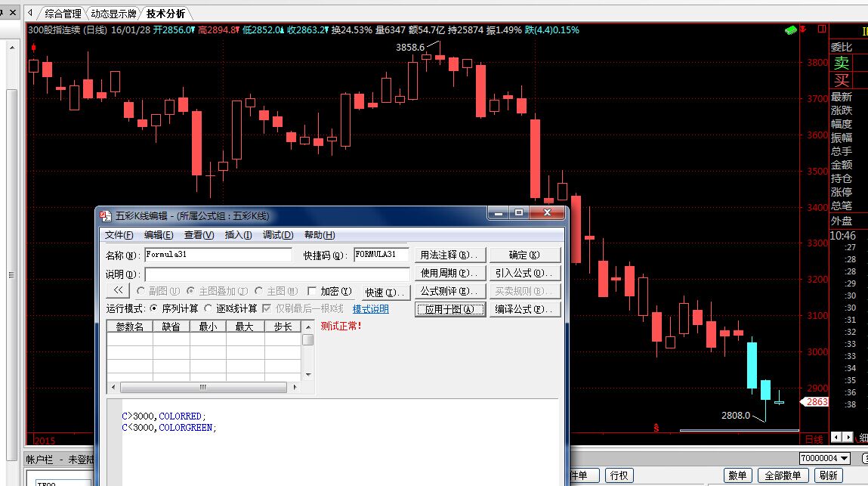Image resolution: width=868 pixels, height=486 pixels.
Task: Click the 参数名 column header
Action: pyautogui.click(x=129, y=327)
